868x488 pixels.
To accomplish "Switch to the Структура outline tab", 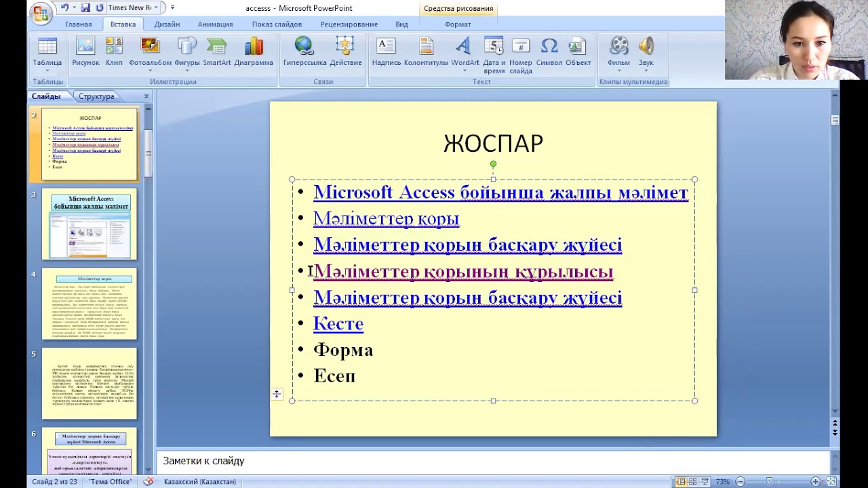I will (x=96, y=96).
